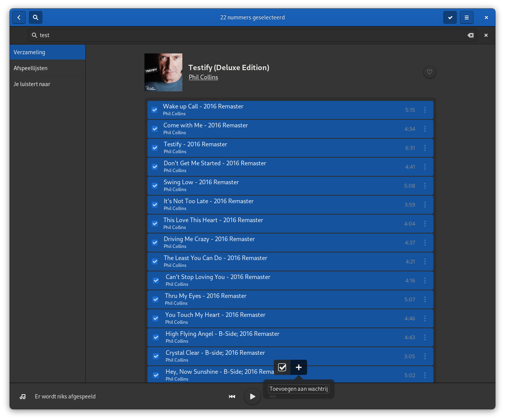This screenshot has width=505, height=420.
Task: Toggle the Thru My Eyes checkbox
Action: coord(155,299)
